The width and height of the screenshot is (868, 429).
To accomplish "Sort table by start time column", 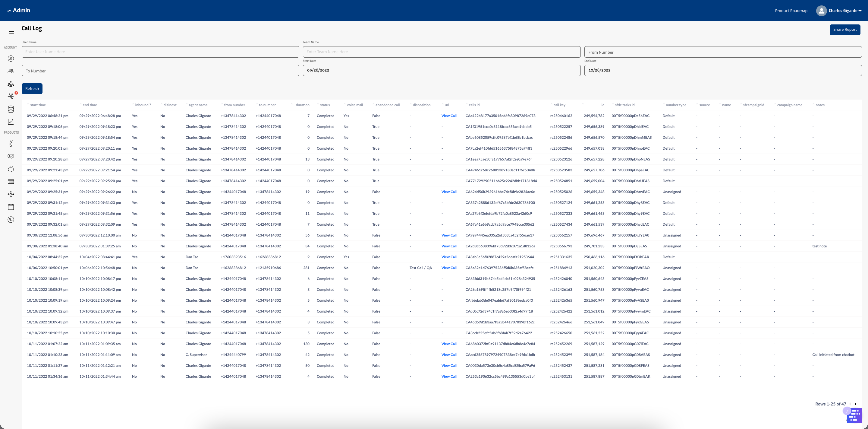I will (38, 105).
